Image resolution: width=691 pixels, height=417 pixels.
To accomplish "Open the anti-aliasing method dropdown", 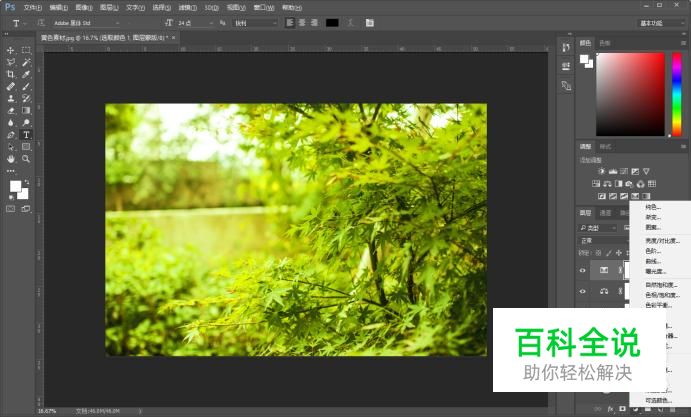I will pos(255,23).
